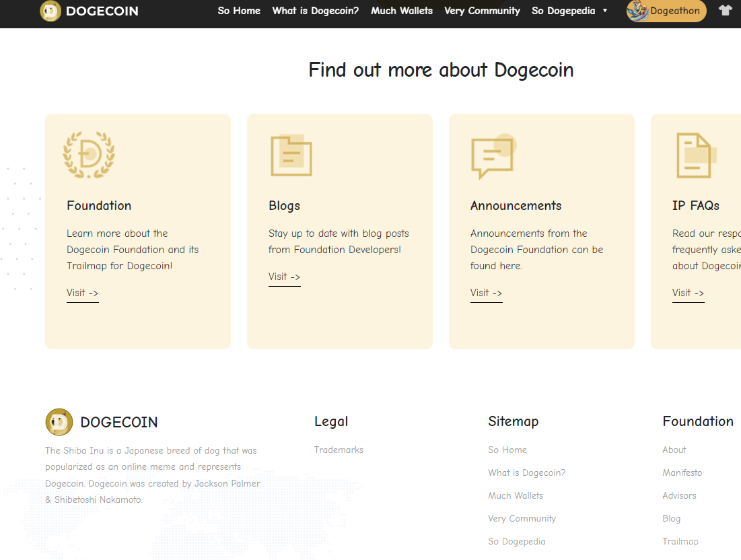The height and width of the screenshot is (560, 741).
Task: Click the Blogs folder icon
Action: point(291,155)
